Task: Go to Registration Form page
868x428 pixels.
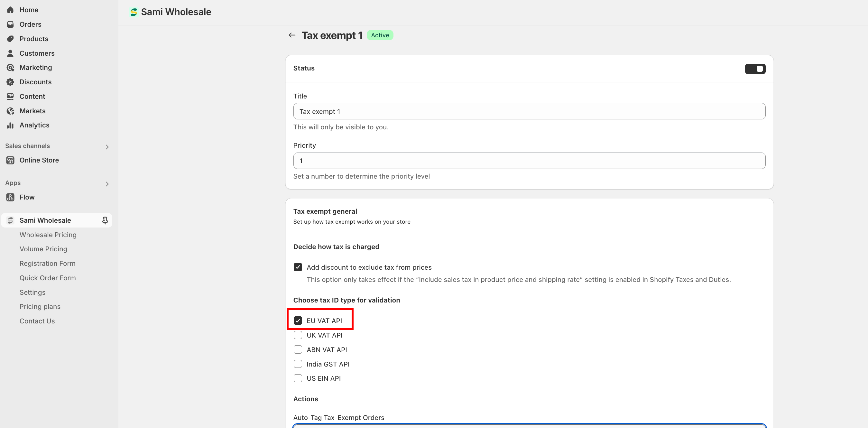Action: [x=47, y=264]
